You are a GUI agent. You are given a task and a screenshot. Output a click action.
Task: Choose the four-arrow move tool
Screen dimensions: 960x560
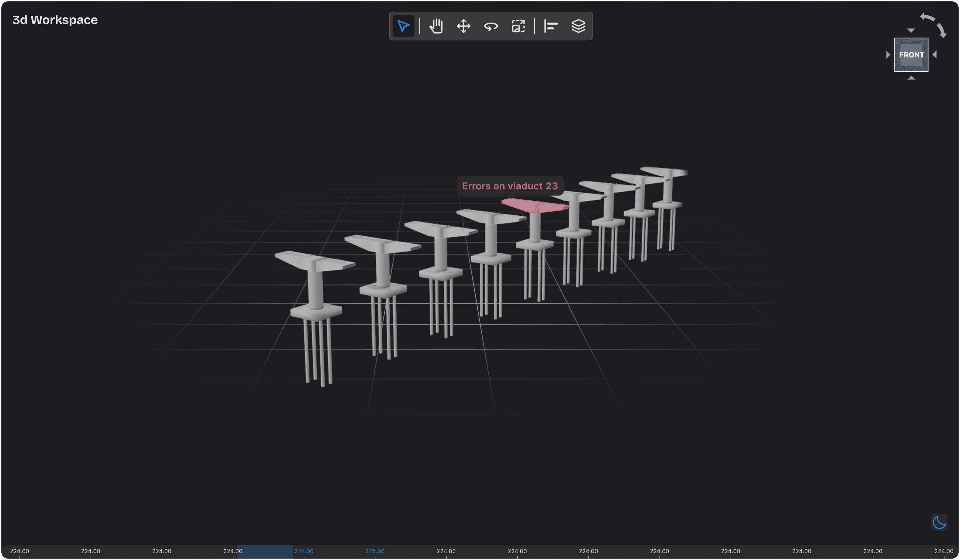[463, 26]
